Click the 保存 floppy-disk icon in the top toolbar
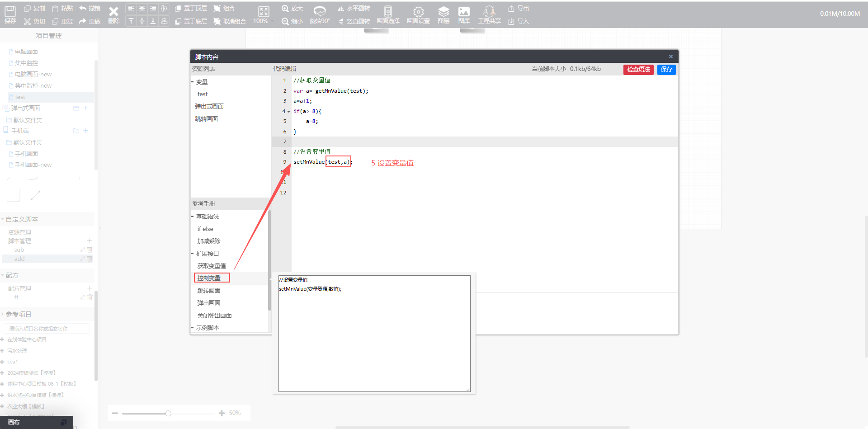 click(x=10, y=11)
